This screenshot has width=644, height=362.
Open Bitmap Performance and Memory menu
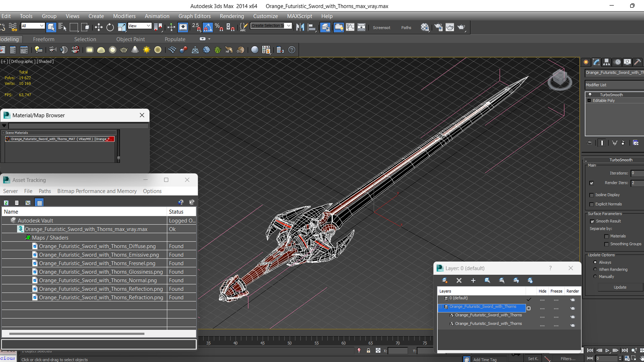pos(97,191)
